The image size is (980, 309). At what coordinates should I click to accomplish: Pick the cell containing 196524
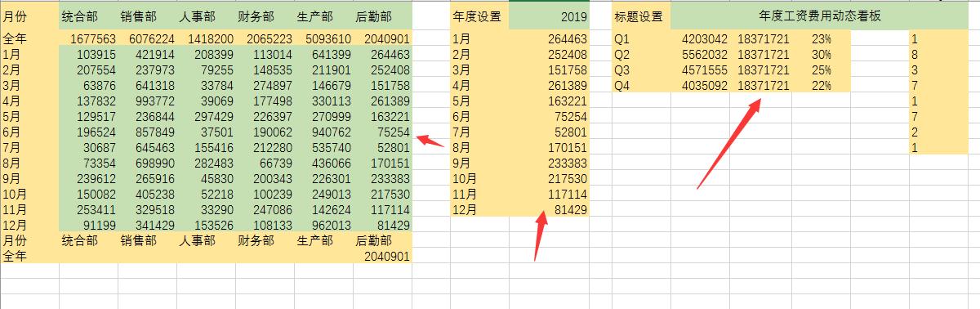pyautogui.click(x=89, y=132)
